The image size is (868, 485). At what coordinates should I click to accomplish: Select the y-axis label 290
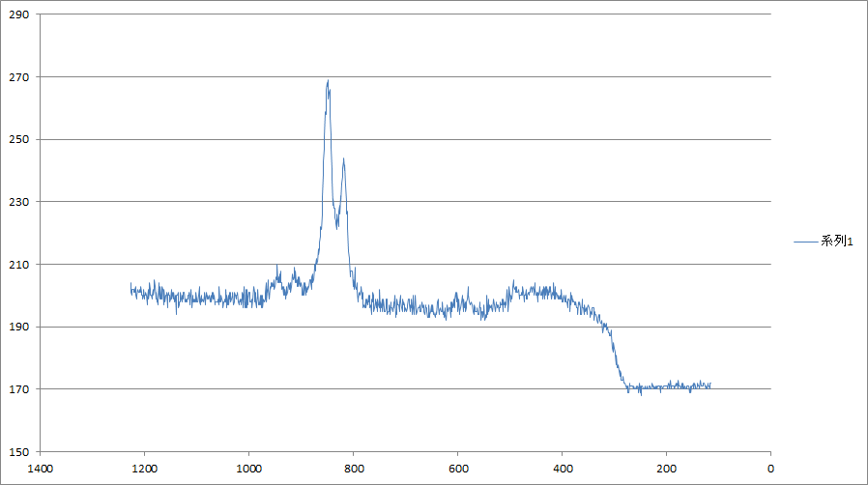(19, 14)
